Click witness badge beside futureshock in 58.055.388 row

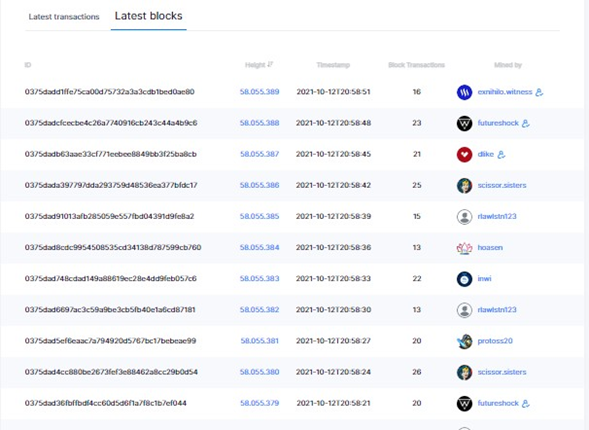point(526,123)
